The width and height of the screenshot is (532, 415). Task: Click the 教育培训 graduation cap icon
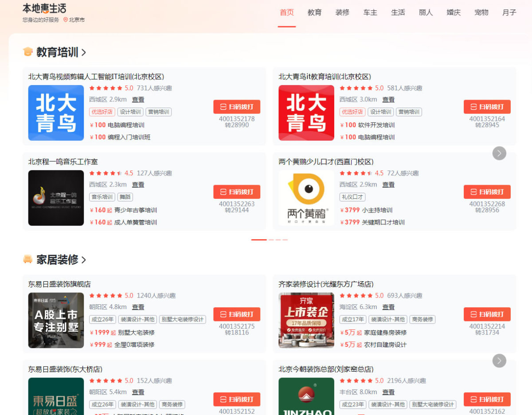(28, 52)
